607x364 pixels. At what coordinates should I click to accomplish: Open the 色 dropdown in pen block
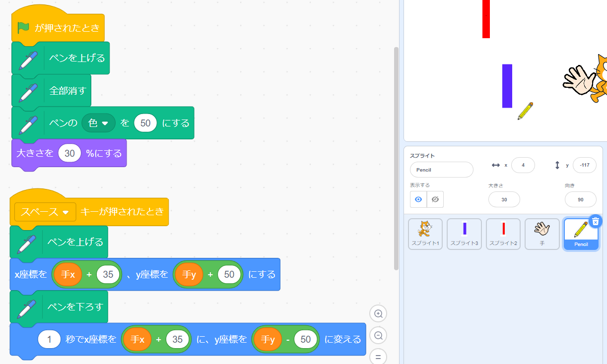click(x=98, y=123)
